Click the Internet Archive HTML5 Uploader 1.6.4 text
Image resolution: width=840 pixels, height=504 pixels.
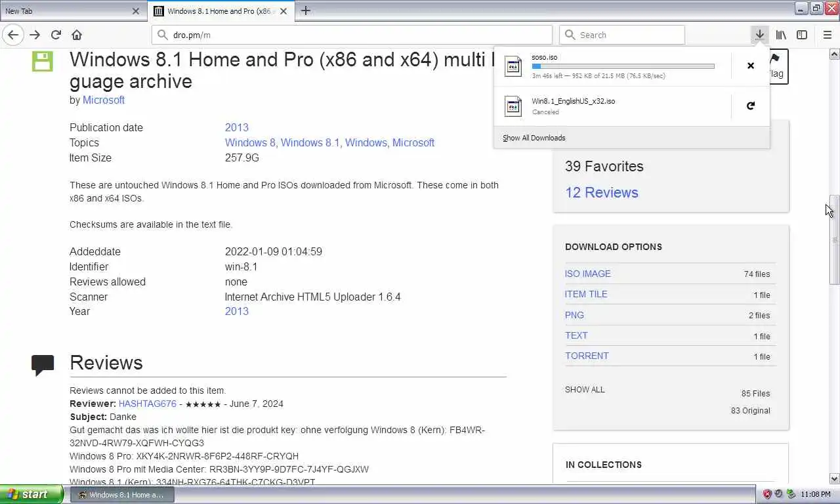tap(313, 297)
